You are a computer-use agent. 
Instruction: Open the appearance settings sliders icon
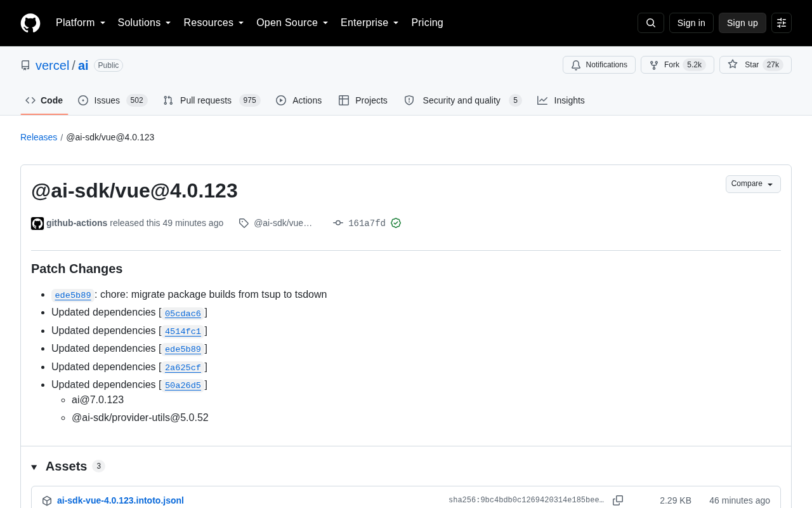tap(782, 23)
